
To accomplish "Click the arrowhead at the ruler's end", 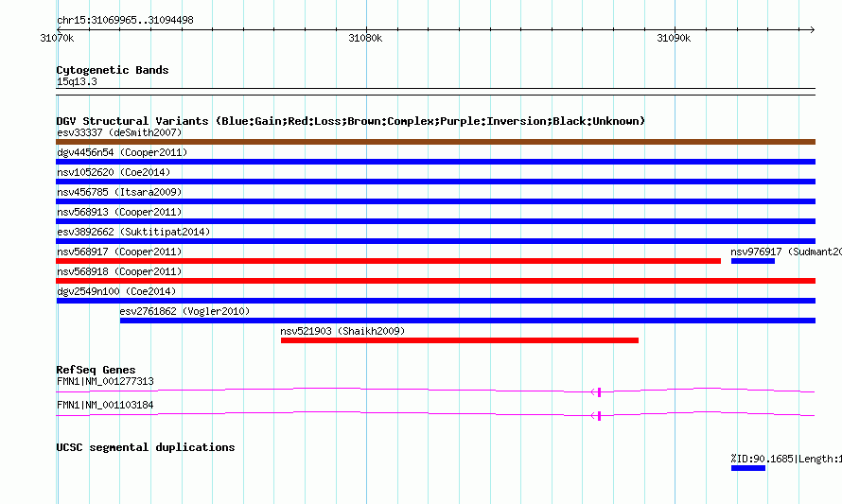I will click(x=813, y=29).
